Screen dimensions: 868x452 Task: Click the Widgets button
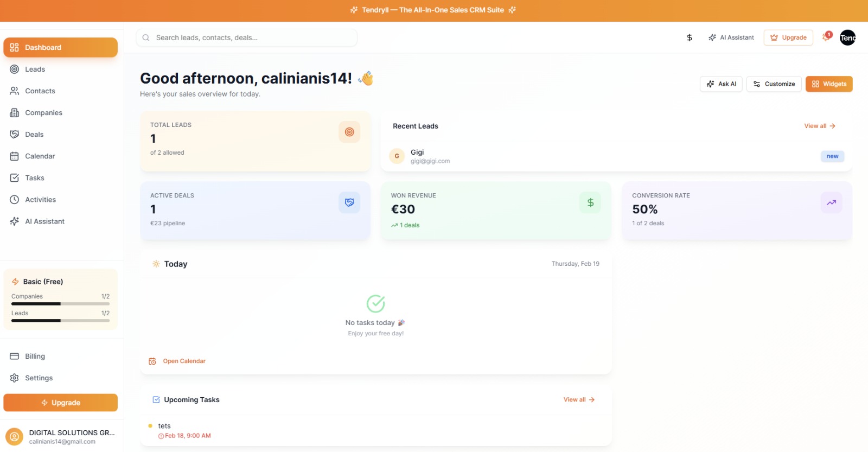click(x=829, y=84)
